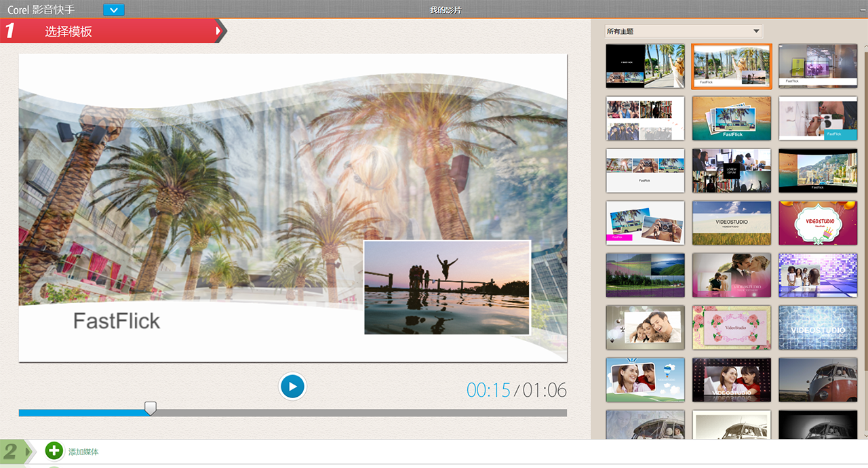This screenshot has height=468, width=868.
Task: Click the 00:15 current time readout
Action: tap(488, 390)
